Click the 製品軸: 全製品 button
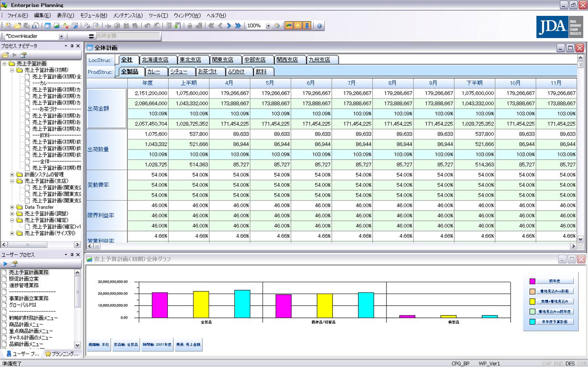Screen dimensions: 588x367 point(126,345)
